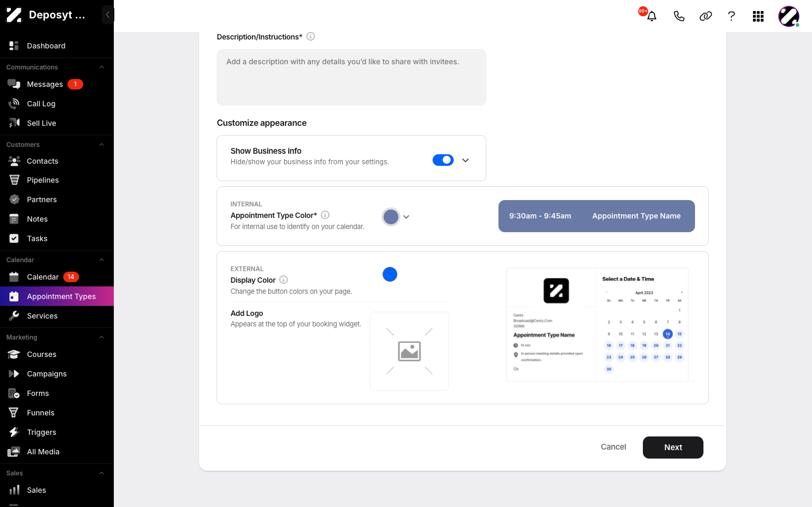Image resolution: width=812 pixels, height=507 pixels.
Task: Open the user profile avatar
Action: [x=789, y=16]
